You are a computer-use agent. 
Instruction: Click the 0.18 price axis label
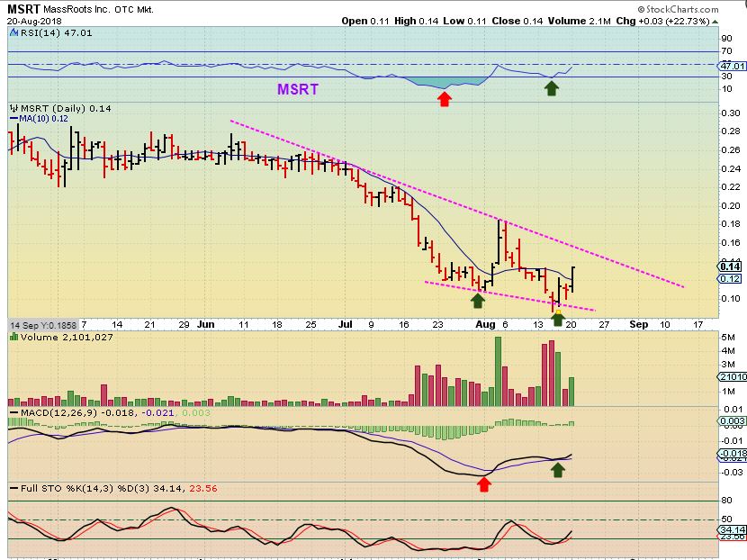pyautogui.click(x=731, y=224)
